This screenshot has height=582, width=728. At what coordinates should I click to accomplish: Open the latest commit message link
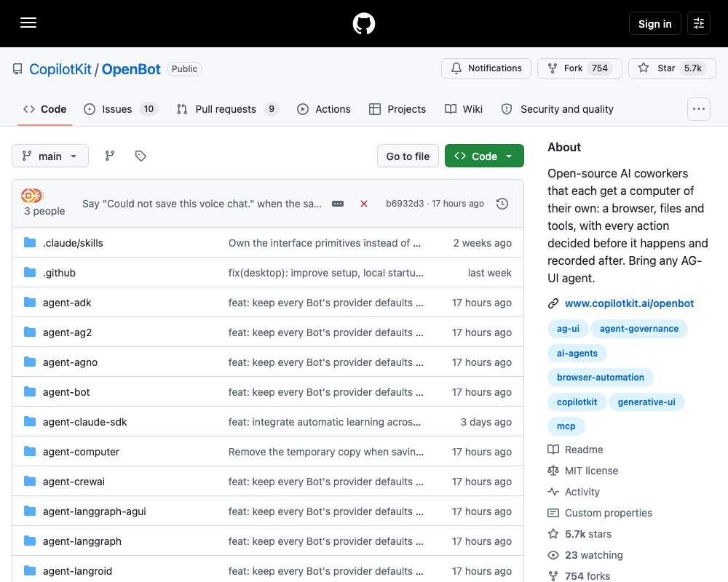pyautogui.click(x=202, y=204)
